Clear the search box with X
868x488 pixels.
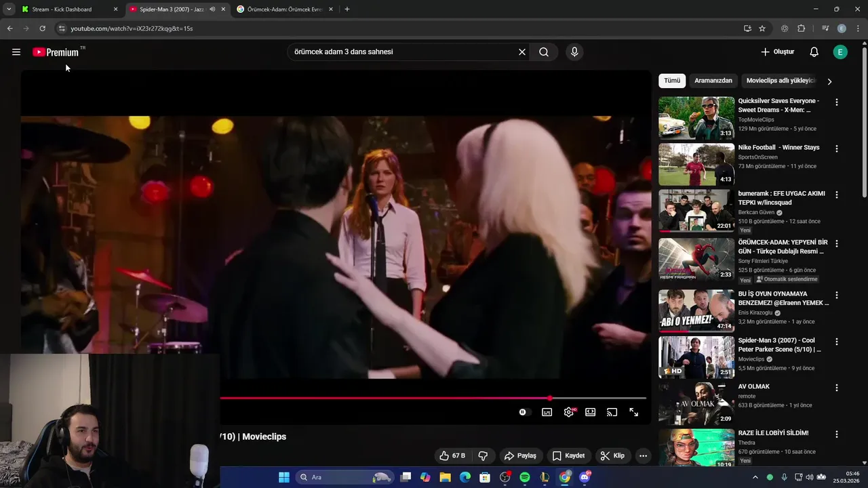point(522,52)
